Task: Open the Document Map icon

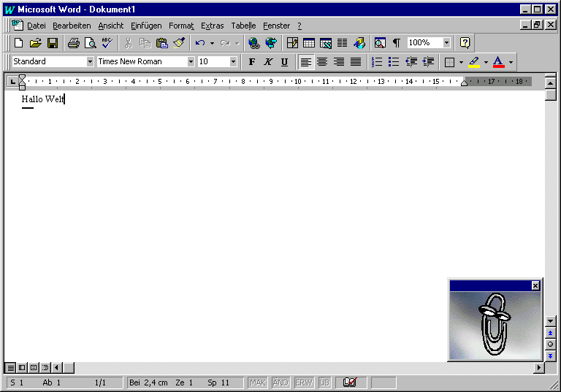Action: coord(380,43)
